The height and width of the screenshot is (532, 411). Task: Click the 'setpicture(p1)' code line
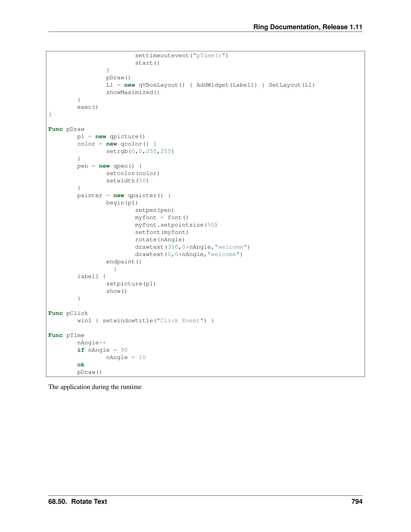pyautogui.click(x=131, y=284)
